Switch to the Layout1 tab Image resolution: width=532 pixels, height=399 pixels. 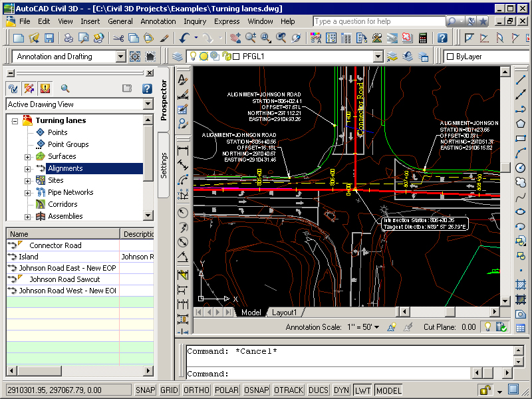coord(285,312)
